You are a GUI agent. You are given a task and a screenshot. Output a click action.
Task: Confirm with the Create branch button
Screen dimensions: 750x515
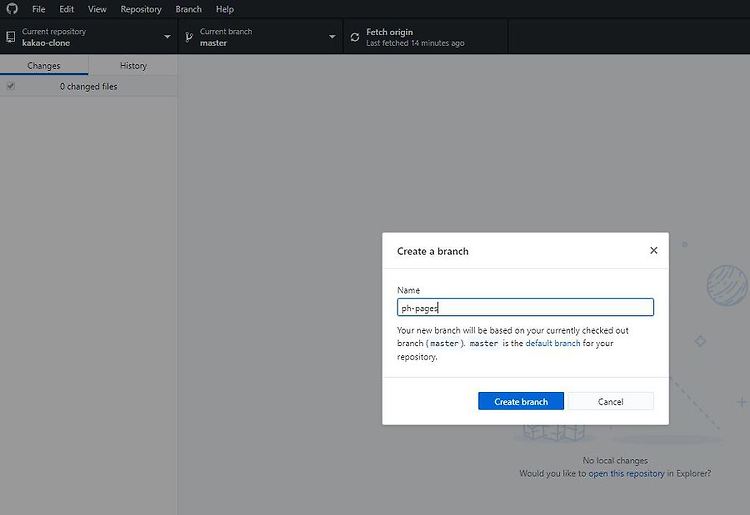[521, 402]
